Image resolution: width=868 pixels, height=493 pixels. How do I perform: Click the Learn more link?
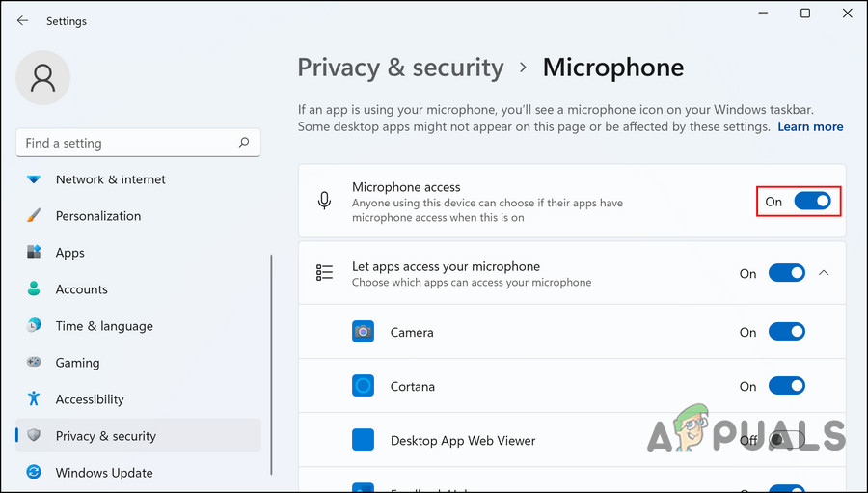point(810,126)
